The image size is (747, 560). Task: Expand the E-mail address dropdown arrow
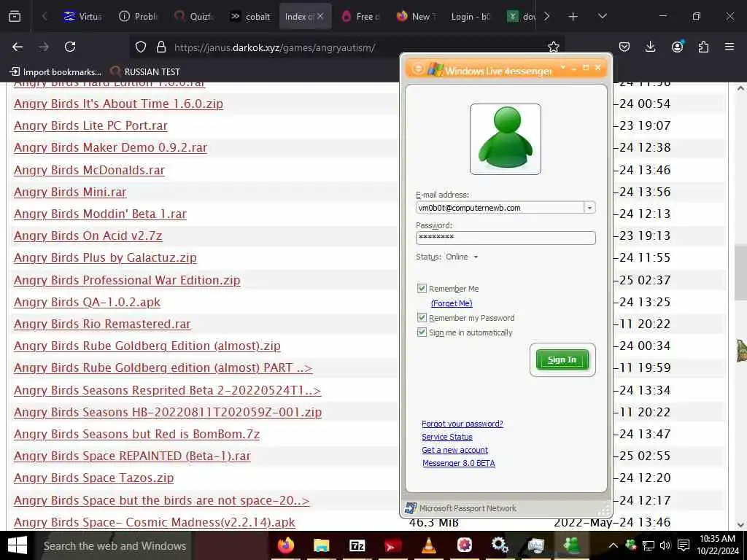coord(589,208)
